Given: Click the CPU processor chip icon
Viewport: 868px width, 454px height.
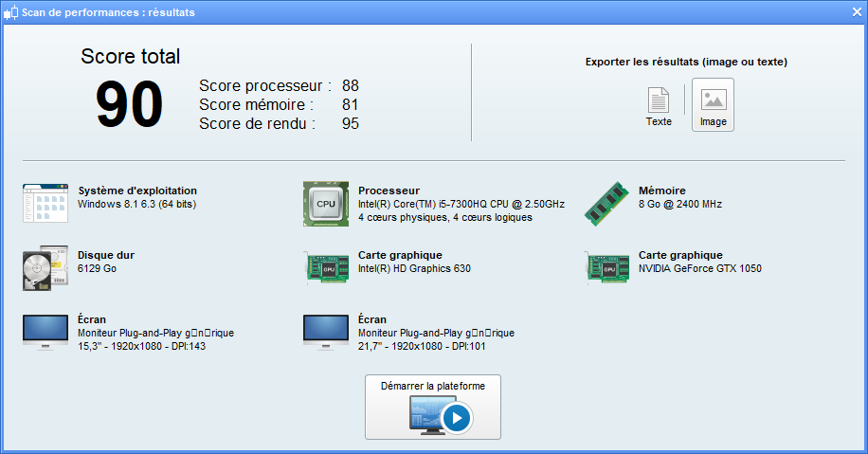Looking at the screenshot, I should coord(326,204).
